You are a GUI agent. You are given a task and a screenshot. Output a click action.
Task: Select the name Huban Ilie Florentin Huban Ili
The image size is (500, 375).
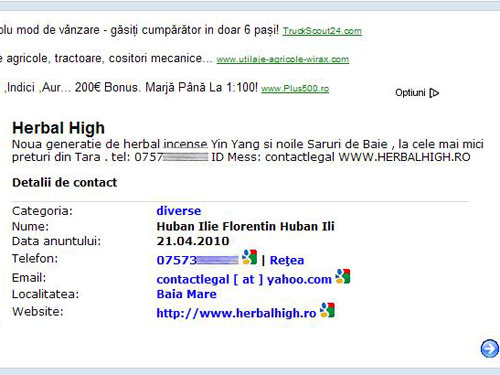pos(245,226)
